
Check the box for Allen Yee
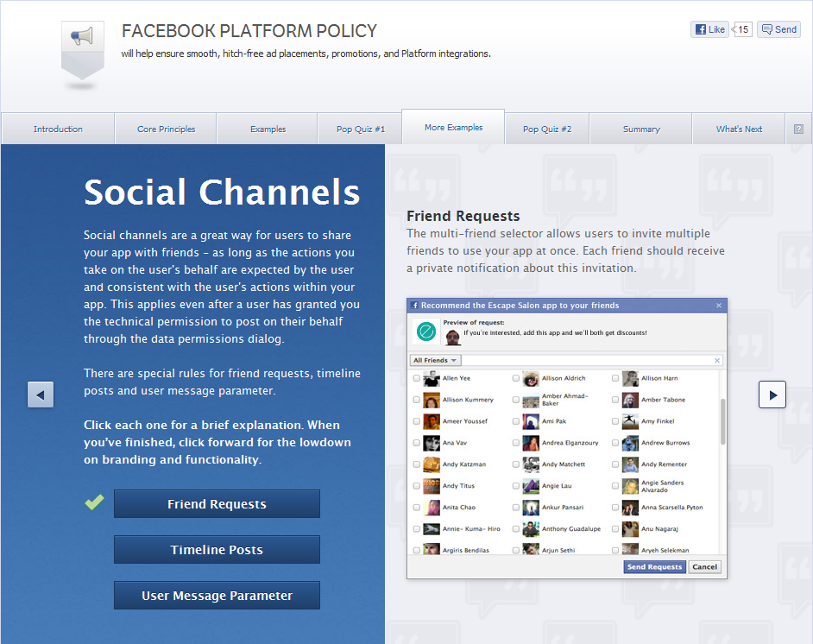416,378
